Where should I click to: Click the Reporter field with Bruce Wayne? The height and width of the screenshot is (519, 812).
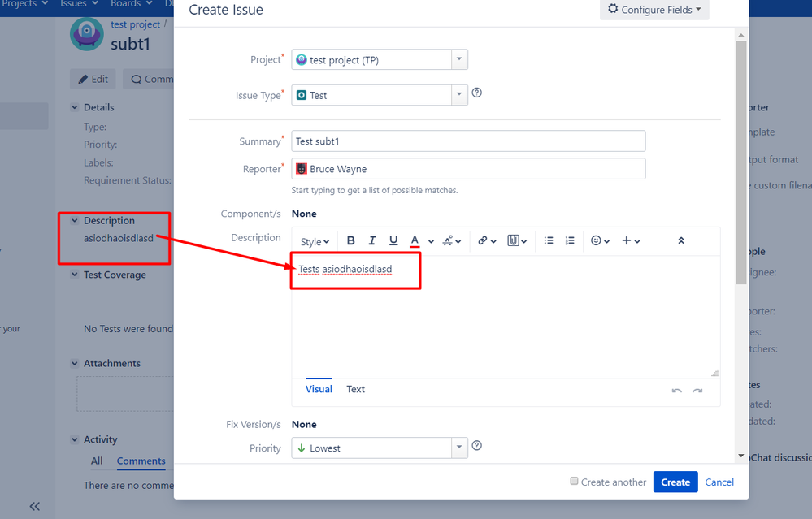(468, 169)
